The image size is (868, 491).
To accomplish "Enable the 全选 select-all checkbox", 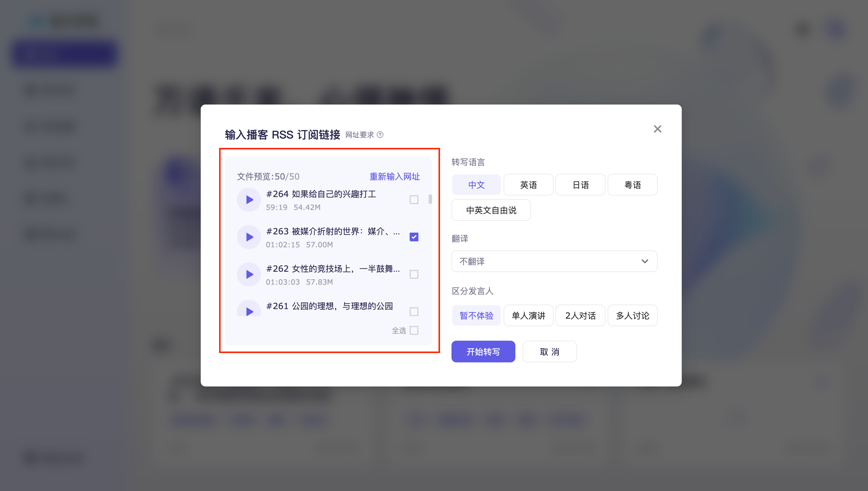I will [414, 331].
